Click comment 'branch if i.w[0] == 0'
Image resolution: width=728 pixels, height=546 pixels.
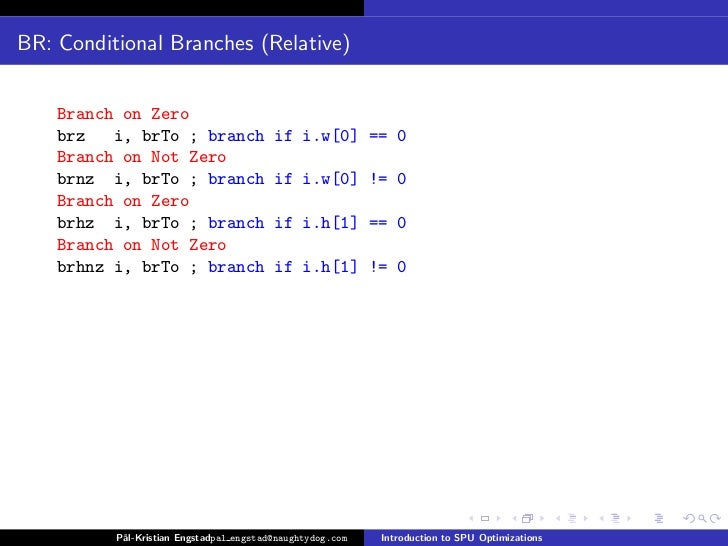pos(307,136)
